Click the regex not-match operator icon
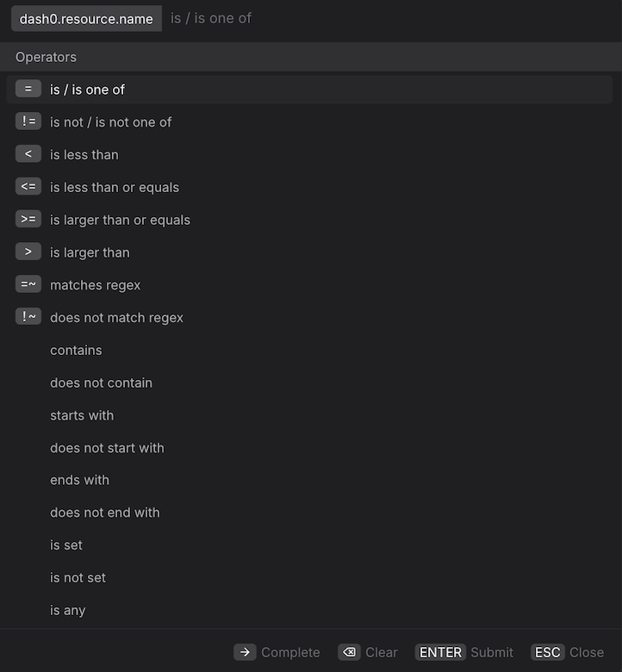Image resolution: width=622 pixels, height=672 pixels. (28, 317)
